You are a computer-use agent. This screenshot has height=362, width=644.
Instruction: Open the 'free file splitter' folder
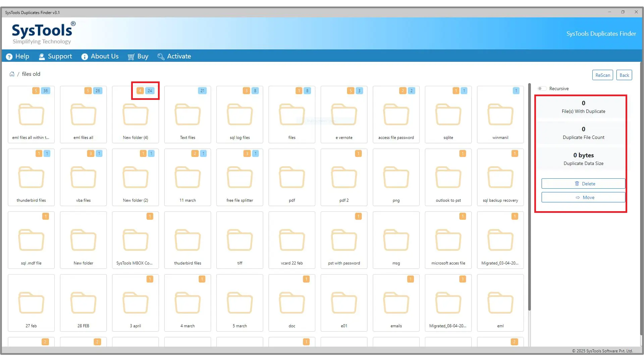click(x=240, y=177)
